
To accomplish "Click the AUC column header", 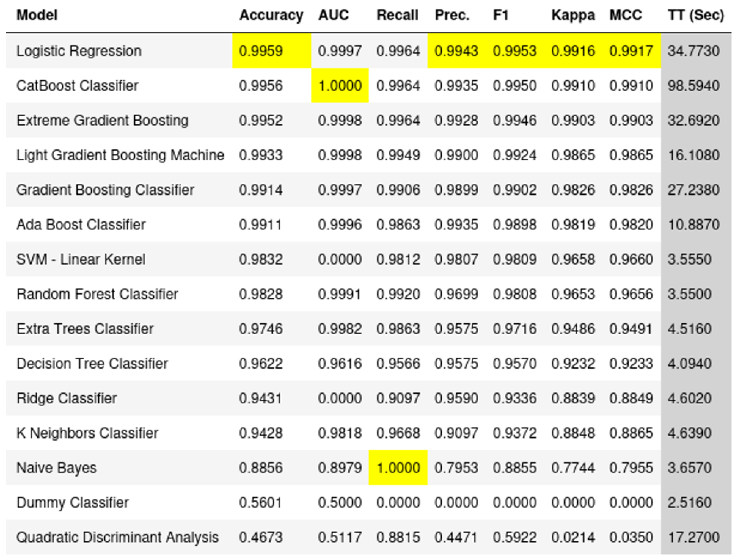I will point(333,15).
